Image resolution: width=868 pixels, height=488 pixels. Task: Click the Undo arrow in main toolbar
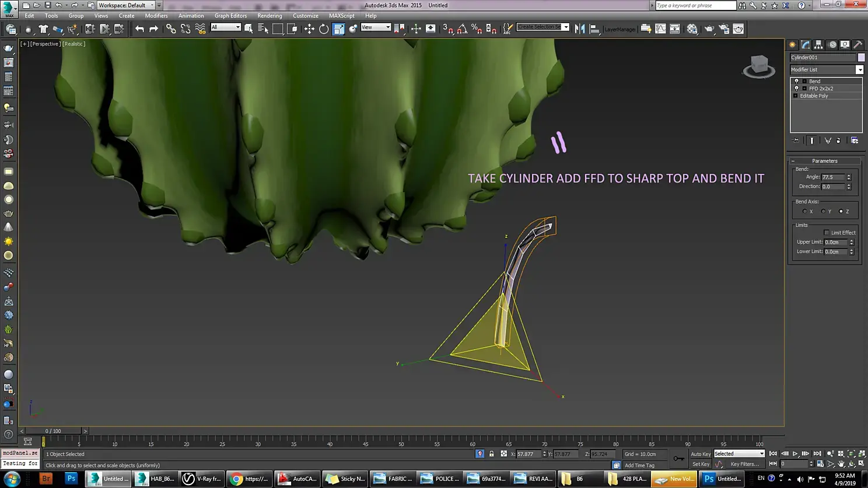point(139,29)
